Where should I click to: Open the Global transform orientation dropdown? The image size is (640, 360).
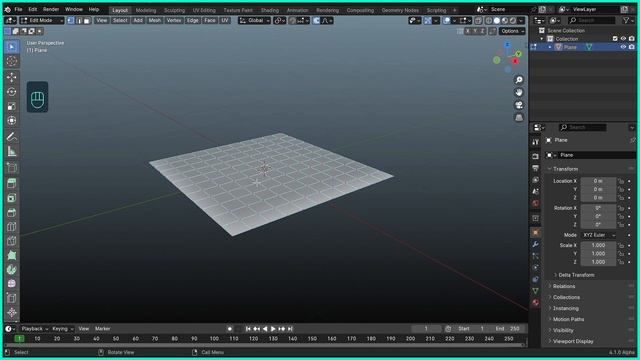(x=255, y=20)
